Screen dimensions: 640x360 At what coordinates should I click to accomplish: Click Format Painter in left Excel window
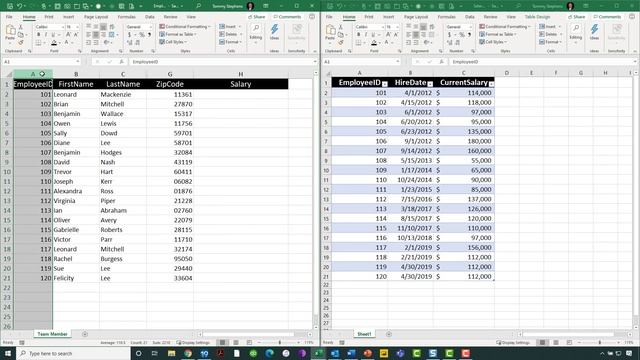(x=21, y=42)
